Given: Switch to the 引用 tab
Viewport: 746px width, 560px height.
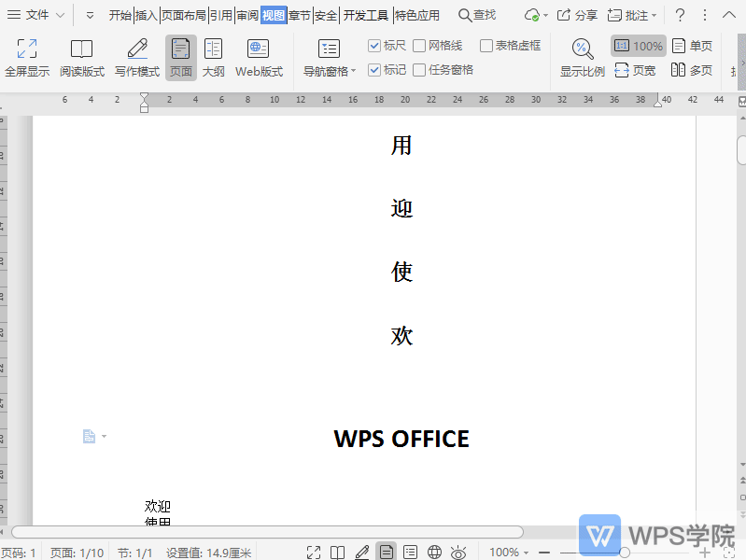Looking at the screenshot, I should pos(220,15).
